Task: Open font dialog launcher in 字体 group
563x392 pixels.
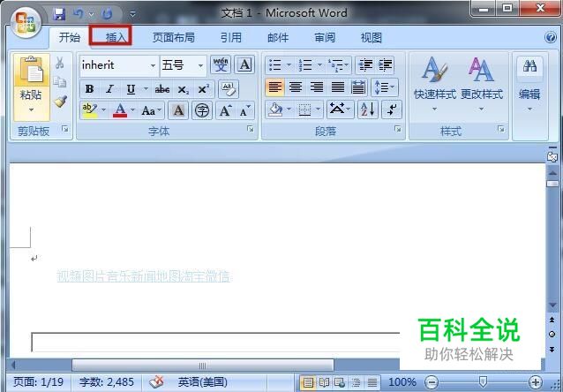Action: coord(251,129)
